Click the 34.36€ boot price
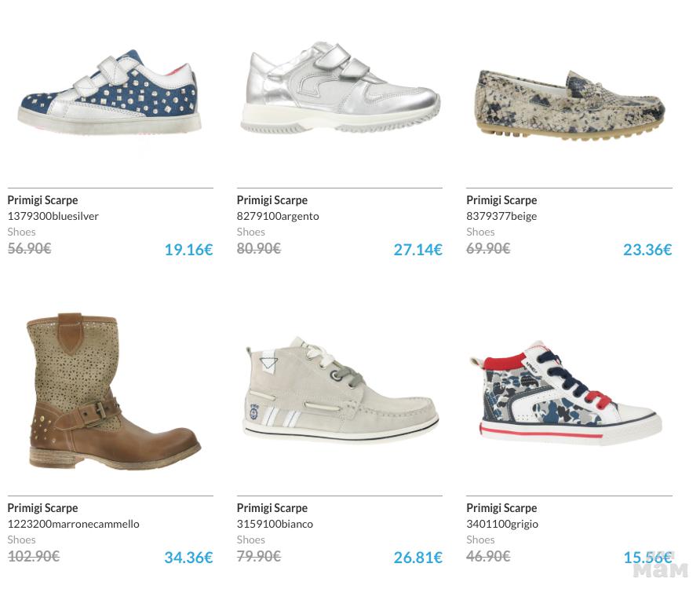 click(188, 558)
